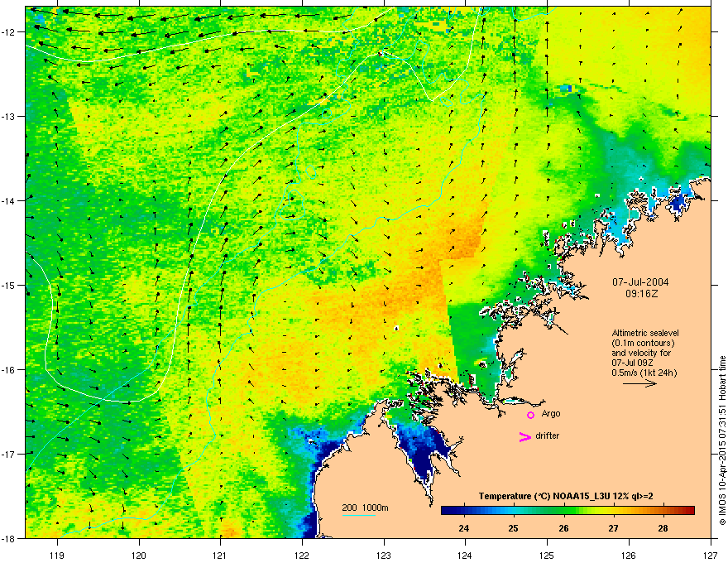Click colorbar tick label 25
The image size is (728, 563).
513,528
